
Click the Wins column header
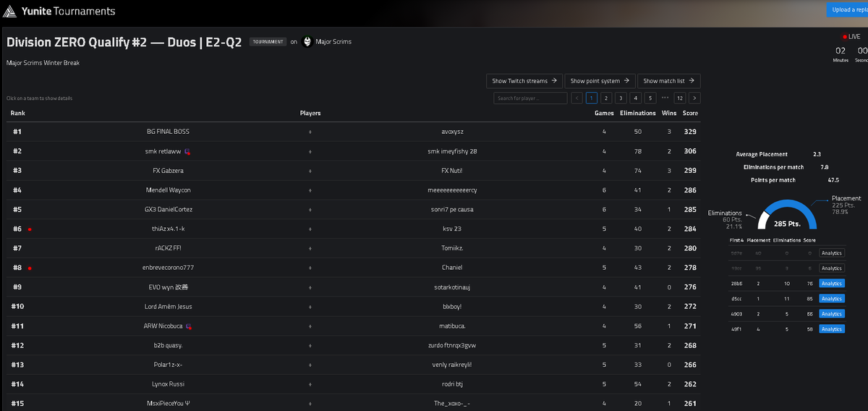[x=669, y=113]
